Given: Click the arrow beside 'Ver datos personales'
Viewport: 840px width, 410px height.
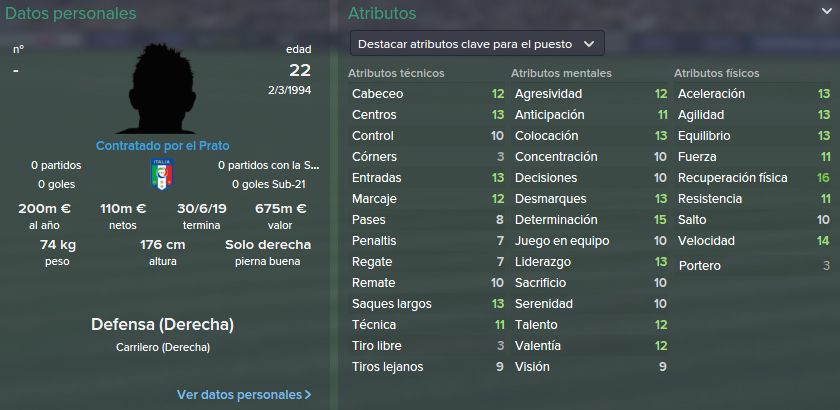Looking at the screenshot, I should coord(308,395).
